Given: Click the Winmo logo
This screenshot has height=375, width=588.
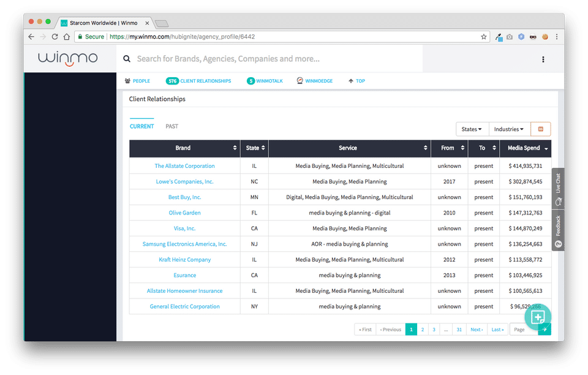Looking at the screenshot, I should click(x=68, y=59).
